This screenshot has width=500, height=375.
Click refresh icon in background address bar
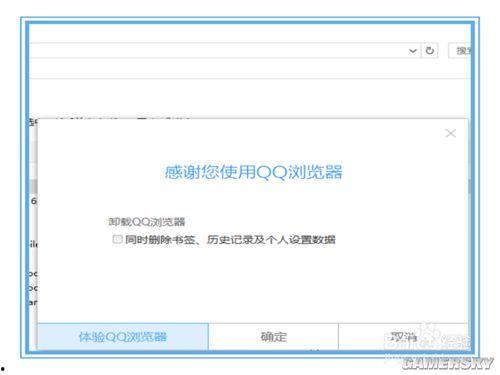click(430, 51)
